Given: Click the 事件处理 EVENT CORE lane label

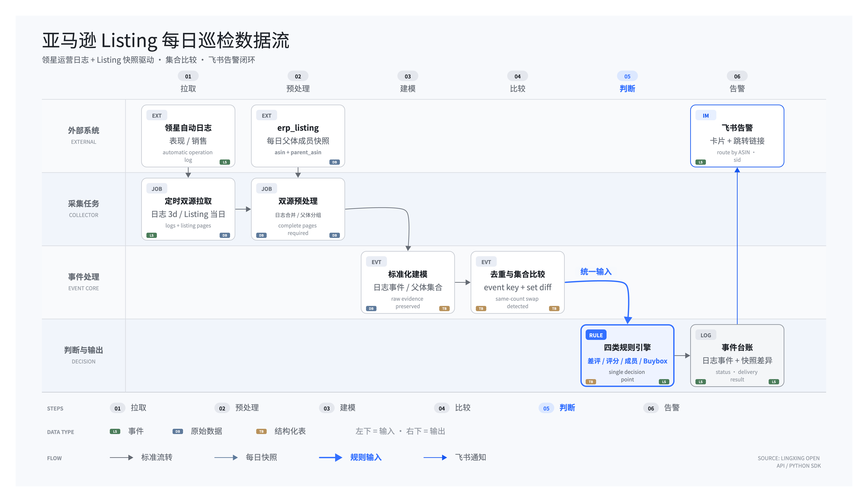Looking at the screenshot, I should [83, 282].
